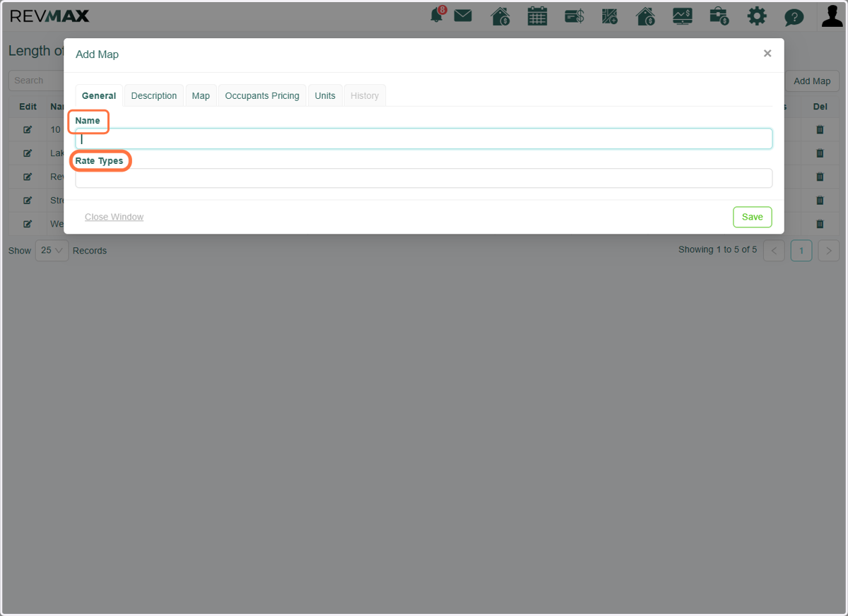Image resolution: width=848 pixels, height=616 pixels.
Task: Click the REVMAX logo
Action: 49,16
